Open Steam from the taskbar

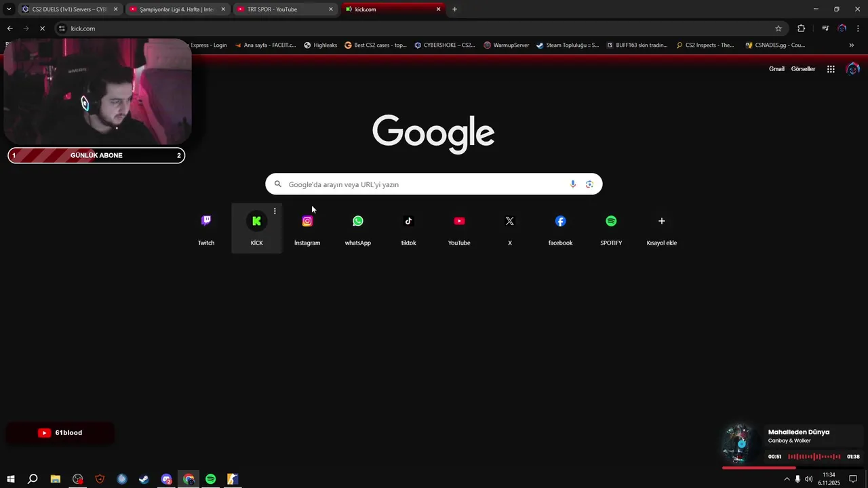click(144, 479)
